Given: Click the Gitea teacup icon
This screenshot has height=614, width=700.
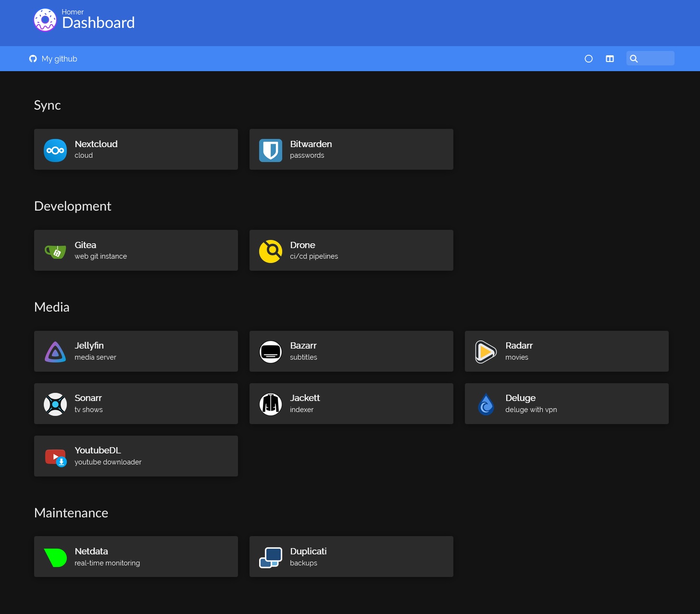Looking at the screenshot, I should coord(55,251).
